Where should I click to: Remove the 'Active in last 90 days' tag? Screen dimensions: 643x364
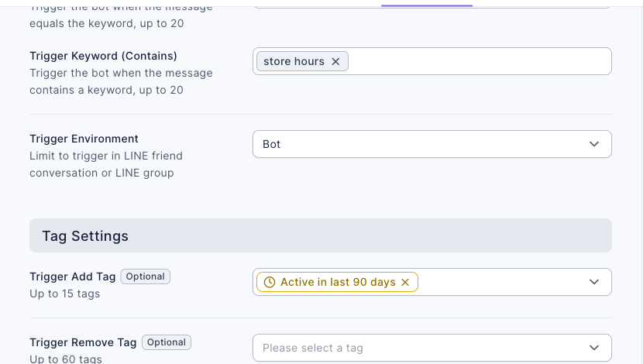(x=405, y=283)
